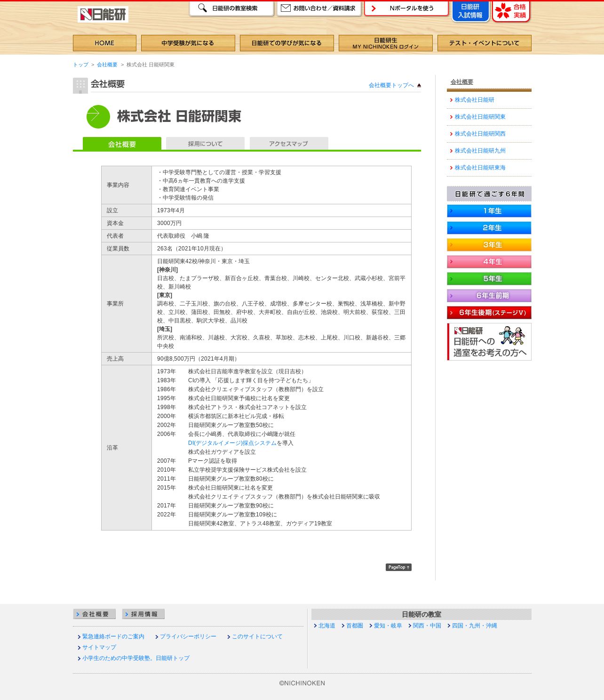Click the 日能研 logo in the header
Screen dimensions: 604x700
(103, 15)
